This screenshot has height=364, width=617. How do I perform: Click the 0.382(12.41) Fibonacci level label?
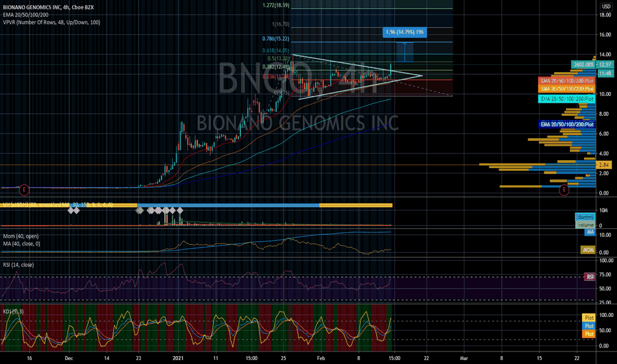(276, 67)
